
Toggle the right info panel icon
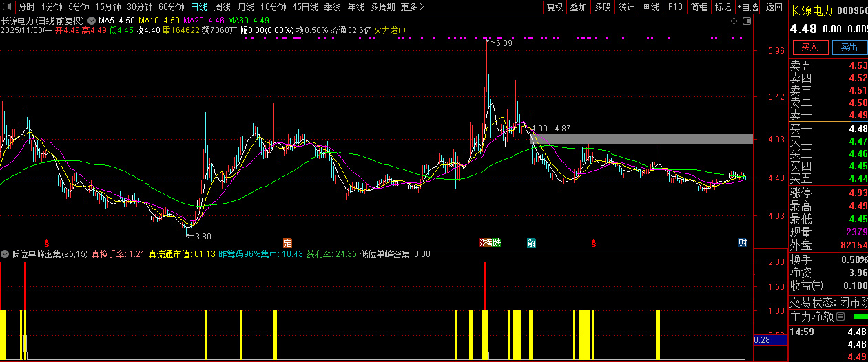[746, 21]
